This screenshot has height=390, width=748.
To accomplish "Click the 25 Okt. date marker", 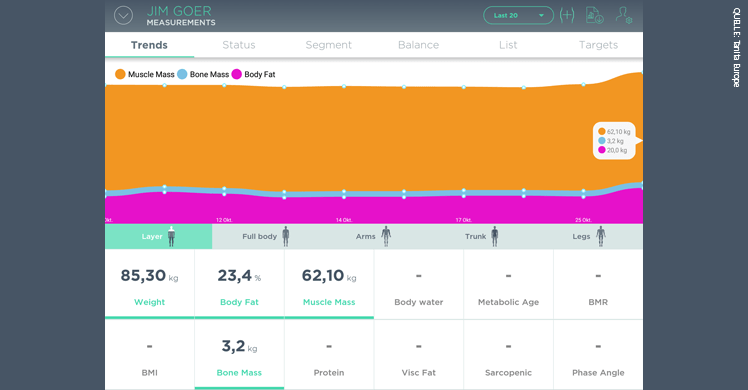I will pos(583,220).
